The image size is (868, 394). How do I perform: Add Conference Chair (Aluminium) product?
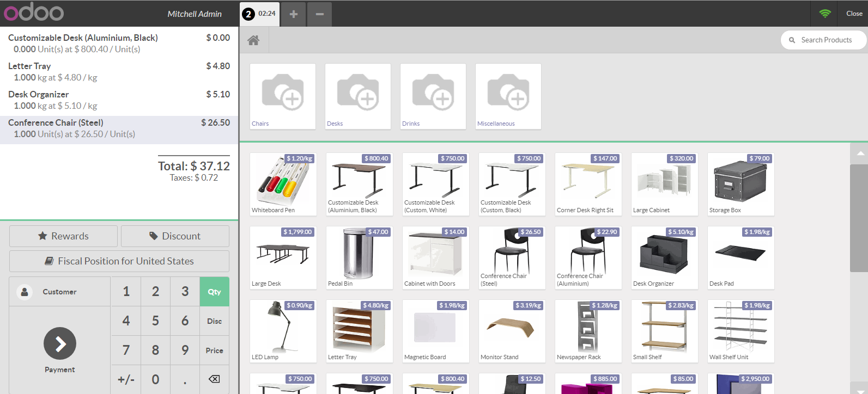588,257
